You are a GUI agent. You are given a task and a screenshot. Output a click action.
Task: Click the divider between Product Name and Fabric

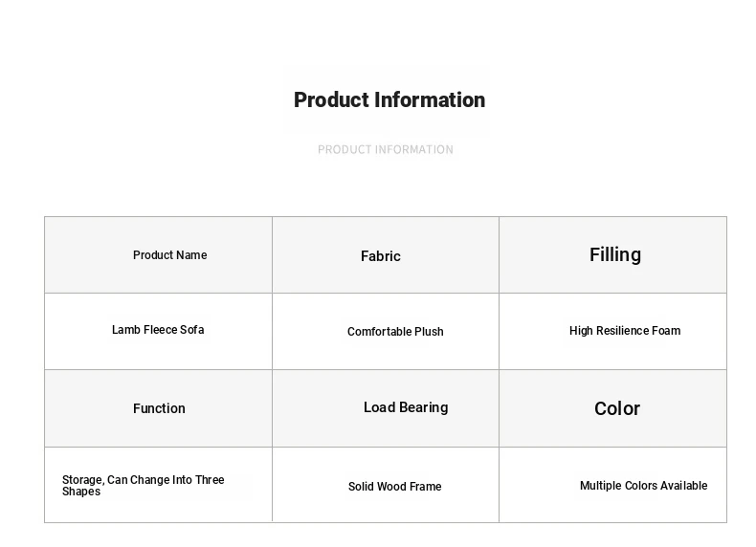pyautogui.click(x=272, y=255)
